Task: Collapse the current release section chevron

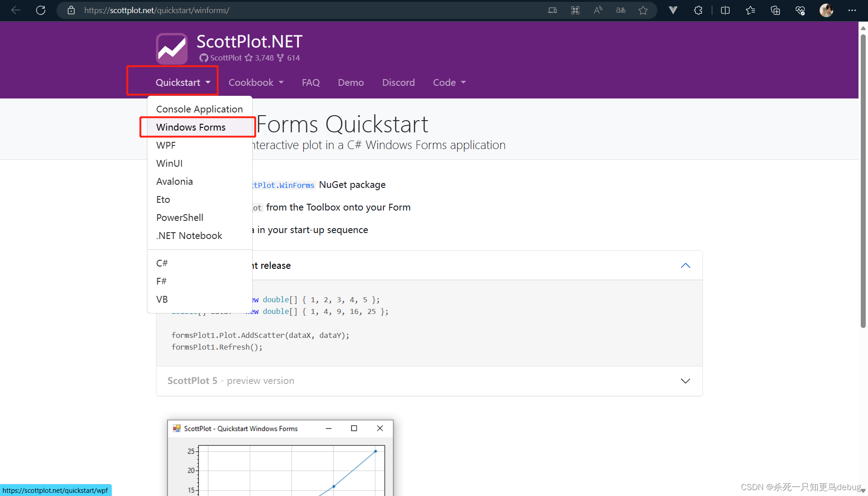Action: [x=685, y=266]
